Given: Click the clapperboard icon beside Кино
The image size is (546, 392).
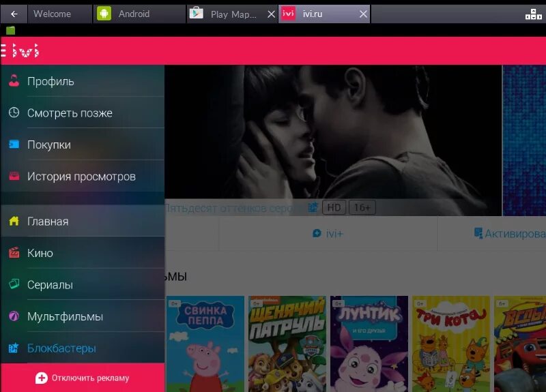Looking at the screenshot, I should (14, 252).
